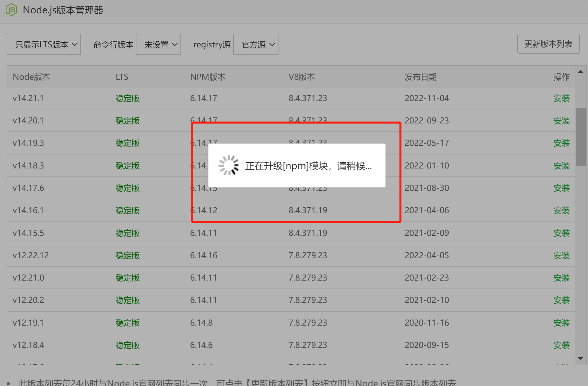Viewport: 588px width, 386px height.
Task: Click the 2022-09-23 release date cell
Action: click(x=427, y=121)
